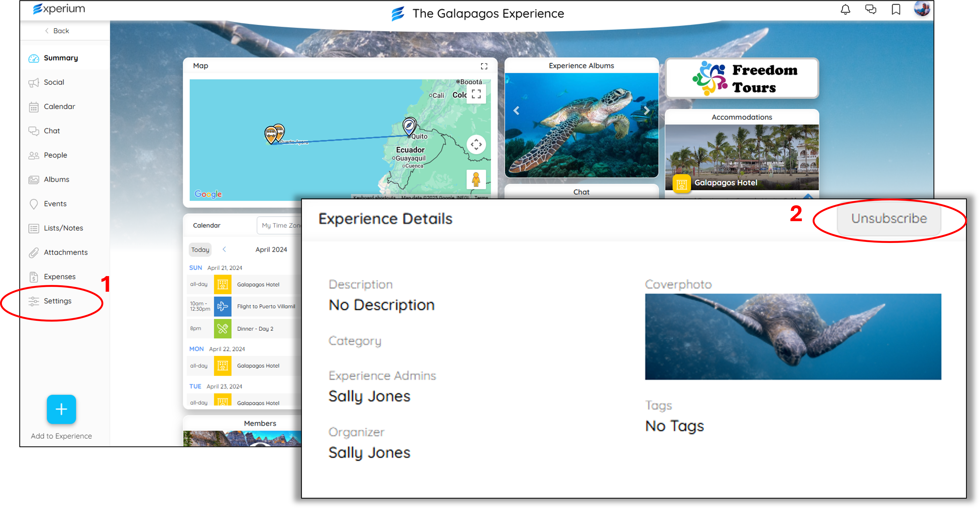Open My Time Zone dropdown
980x508 pixels.
pos(280,225)
